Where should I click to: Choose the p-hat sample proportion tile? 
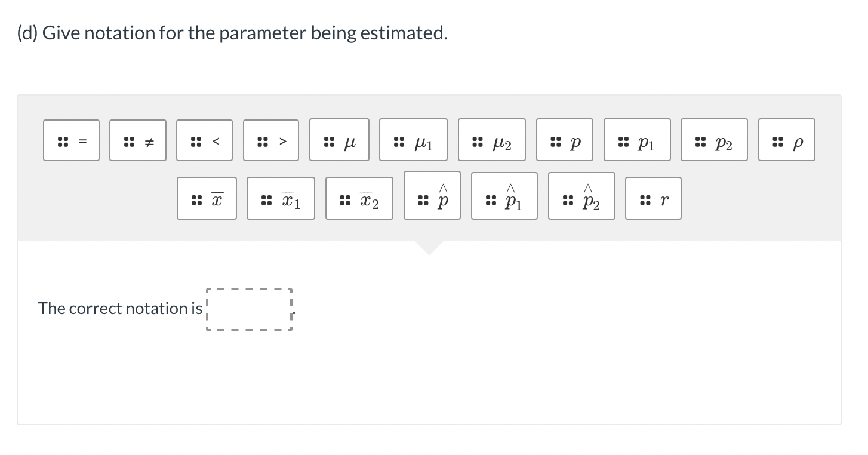pyautogui.click(x=432, y=196)
